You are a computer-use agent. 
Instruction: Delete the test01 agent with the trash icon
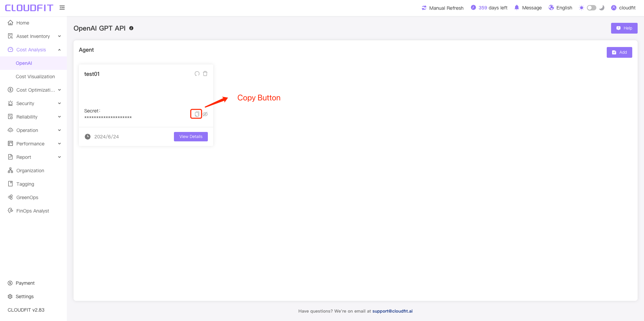point(205,74)
